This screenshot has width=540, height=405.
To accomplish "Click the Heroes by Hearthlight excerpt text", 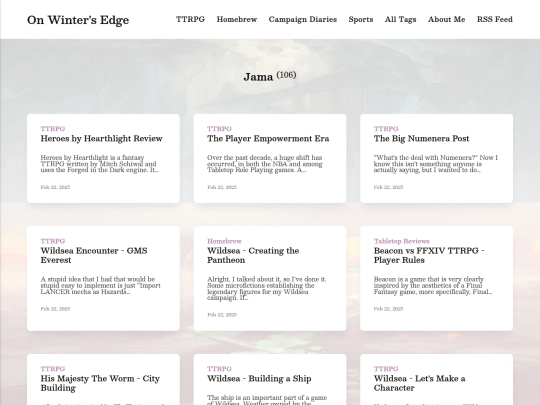I will (99, 164).
